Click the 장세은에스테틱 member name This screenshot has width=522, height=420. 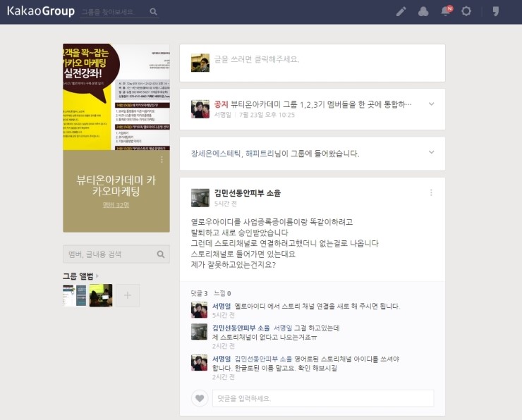tap(216, 154)
